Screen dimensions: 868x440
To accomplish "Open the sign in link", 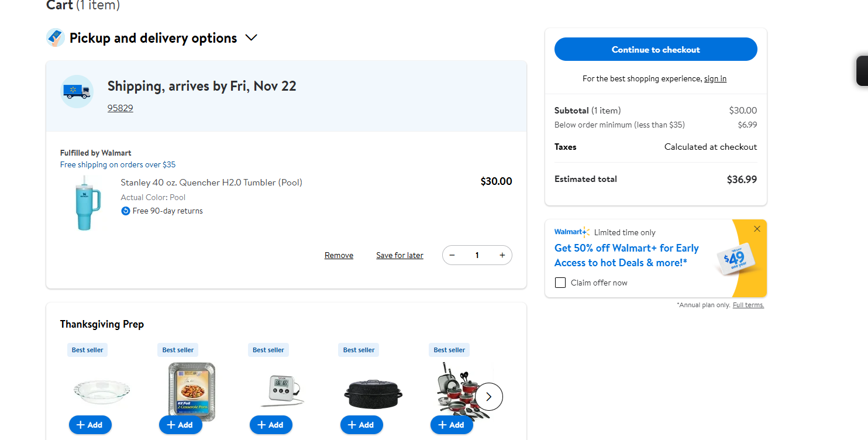I will pyautogui.click(x=715, y=78).
